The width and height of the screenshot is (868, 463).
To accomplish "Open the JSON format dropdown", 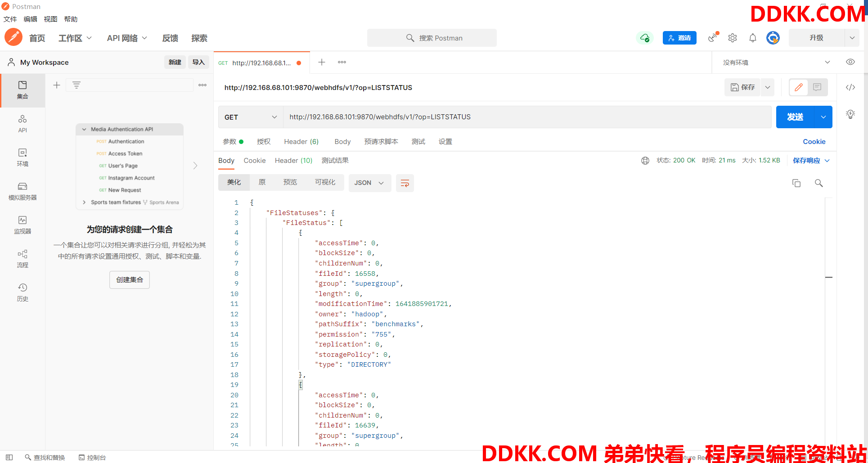I will [370, 183].
